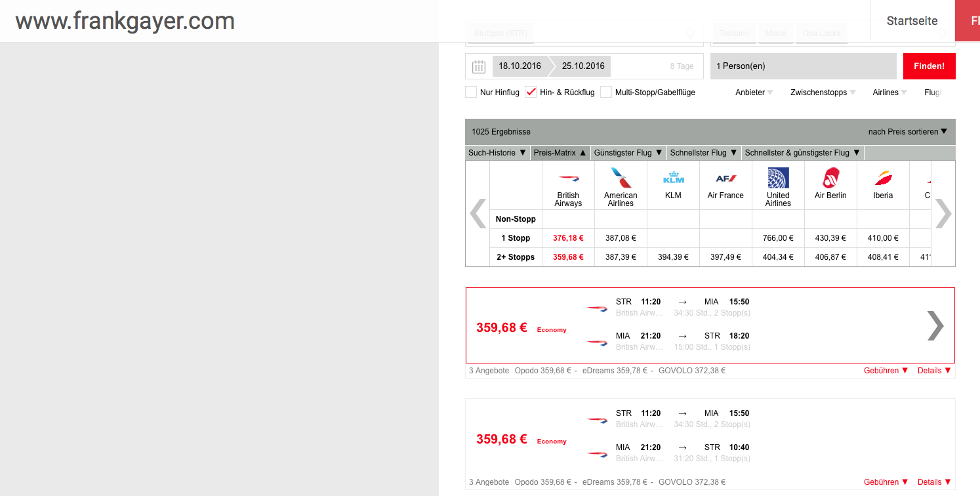Click airline logo of STR 11:20 flight in first result
980x496 pixels.
597,308
